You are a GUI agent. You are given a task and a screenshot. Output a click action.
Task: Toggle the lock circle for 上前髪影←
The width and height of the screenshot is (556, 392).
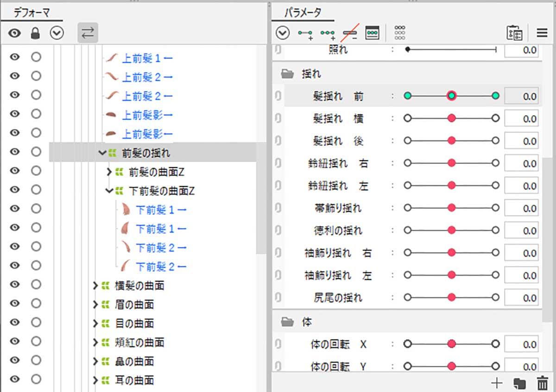pyautogui.click(x=36, y=133)
